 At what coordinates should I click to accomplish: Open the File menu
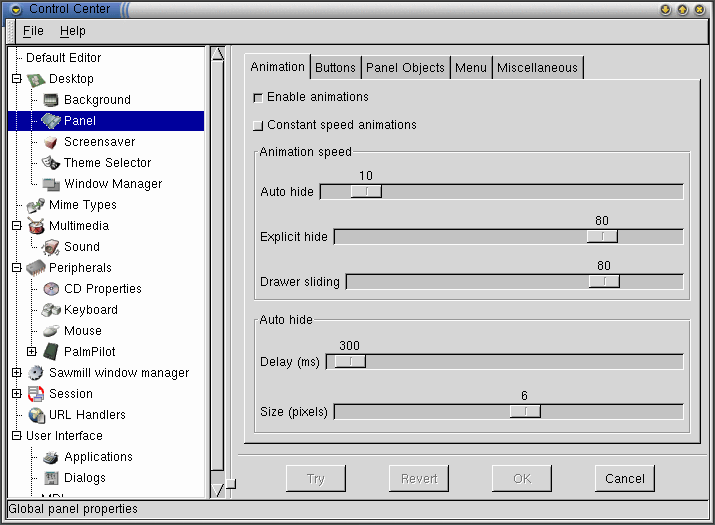[x=33, y=31]
